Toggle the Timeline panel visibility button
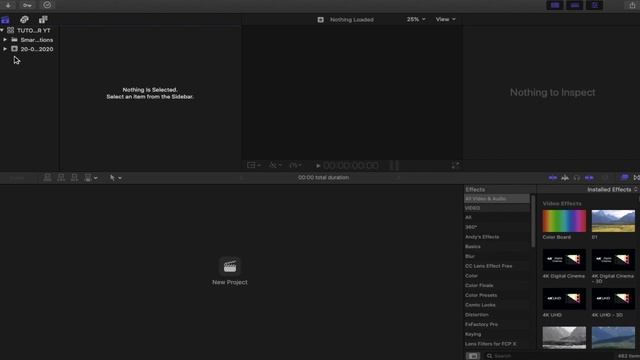Screen dimensions: 640x360 pos(575,5)
